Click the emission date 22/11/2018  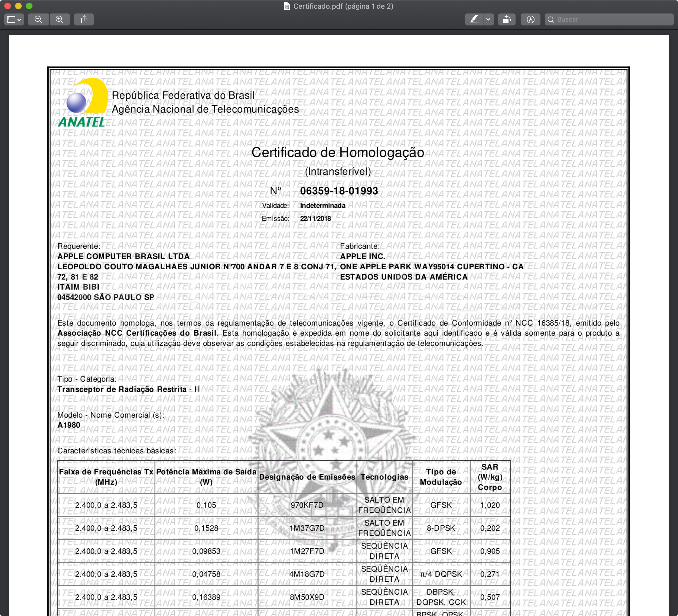tap(315, 219)
